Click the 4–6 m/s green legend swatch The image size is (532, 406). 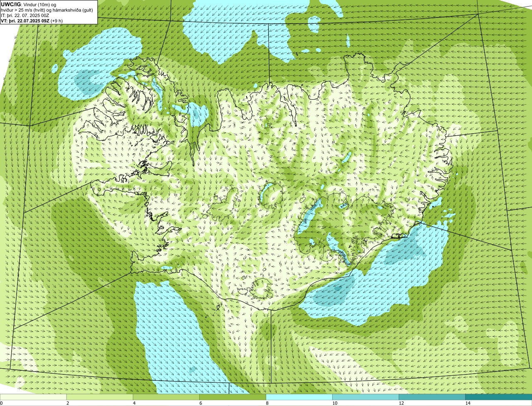(x=166, y=397)
